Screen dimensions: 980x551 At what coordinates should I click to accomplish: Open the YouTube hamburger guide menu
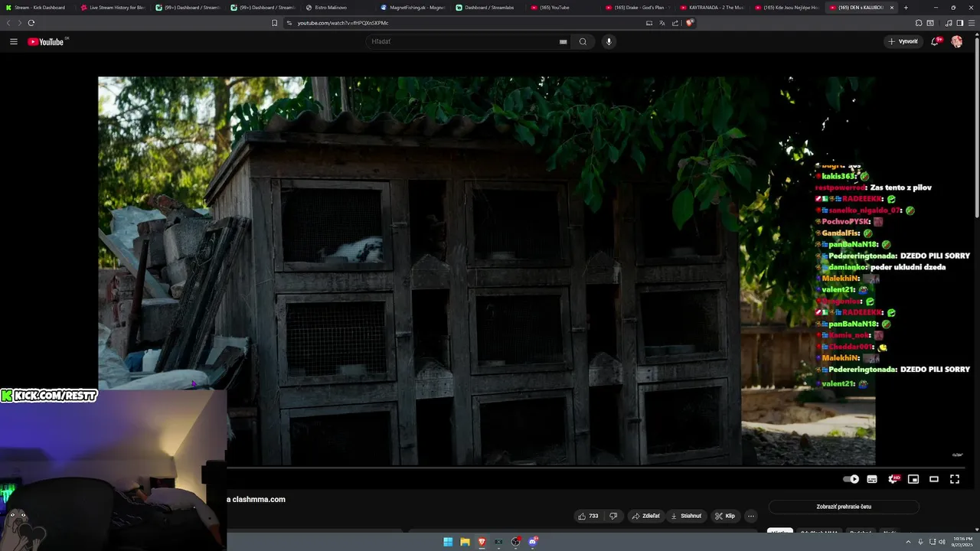tap(14, 41)
